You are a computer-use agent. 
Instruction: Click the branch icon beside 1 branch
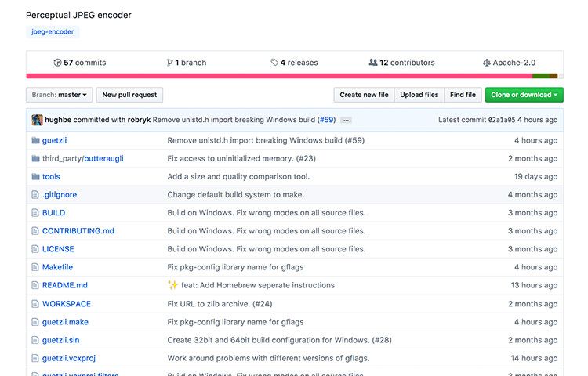pos(169,63)
